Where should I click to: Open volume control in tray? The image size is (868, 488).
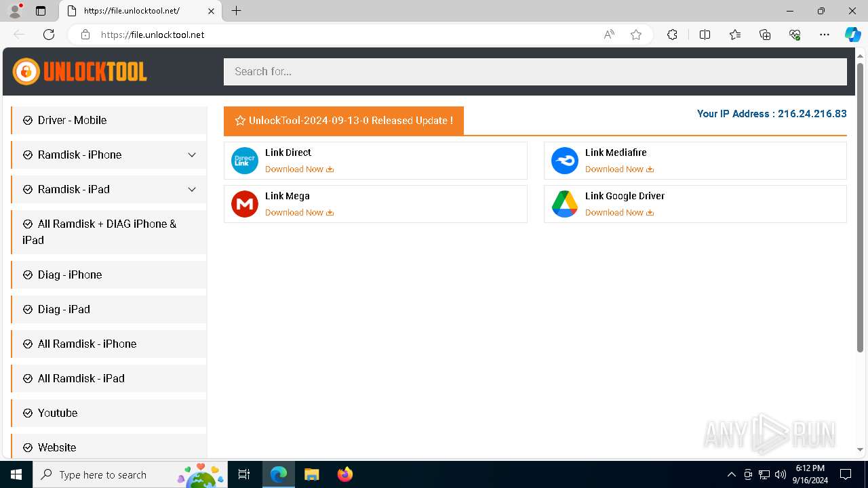coord(780,474)
